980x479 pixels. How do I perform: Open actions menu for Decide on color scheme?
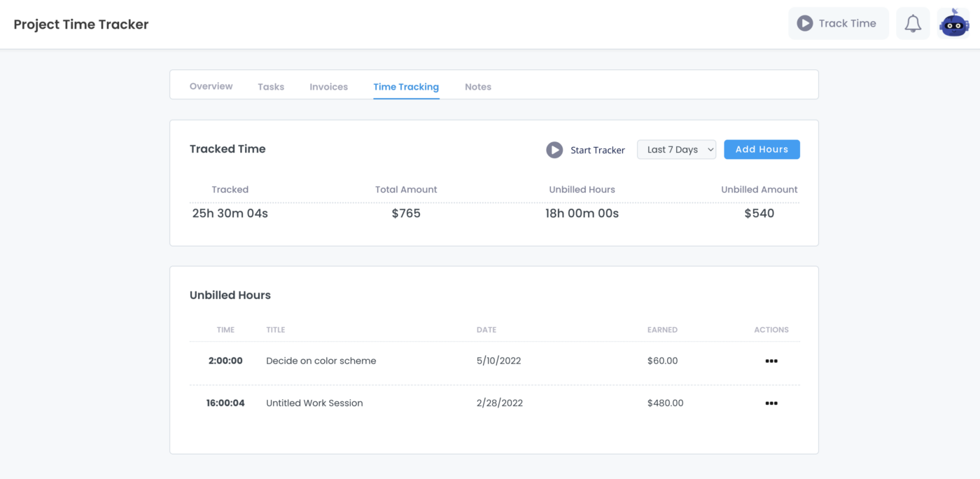[771, 361]
